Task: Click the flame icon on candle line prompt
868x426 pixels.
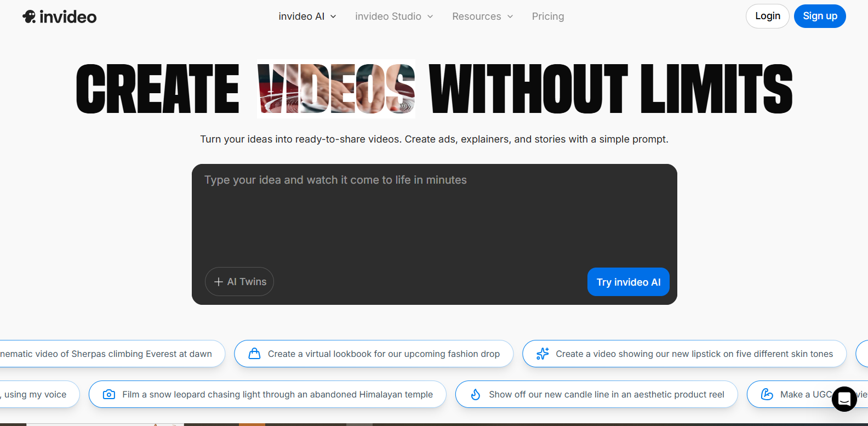Action: click(x=476, y=394)
